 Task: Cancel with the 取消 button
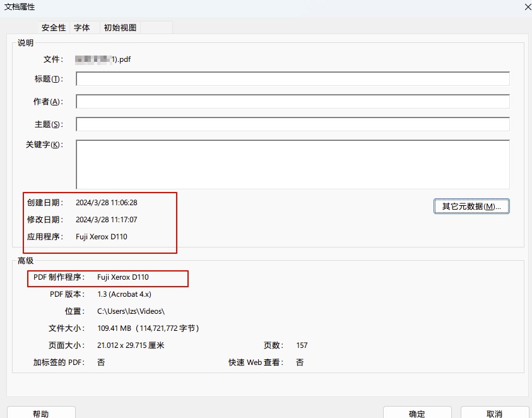click(x=495, y=413)
